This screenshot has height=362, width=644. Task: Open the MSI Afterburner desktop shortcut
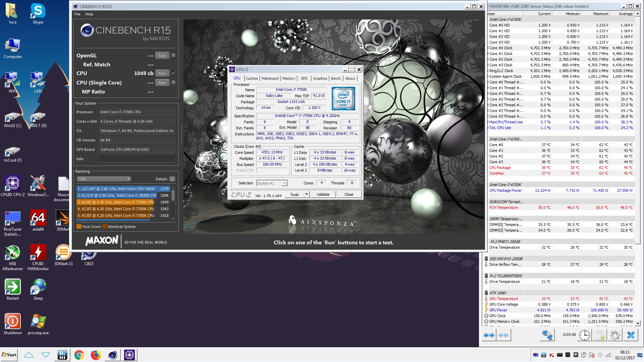[x=13, y=257]
